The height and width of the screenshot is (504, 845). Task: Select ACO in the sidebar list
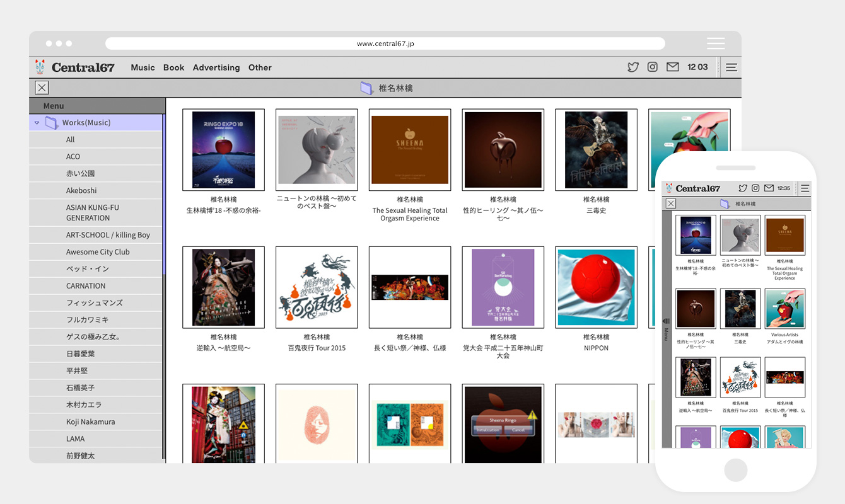click(x=96, y=157)
